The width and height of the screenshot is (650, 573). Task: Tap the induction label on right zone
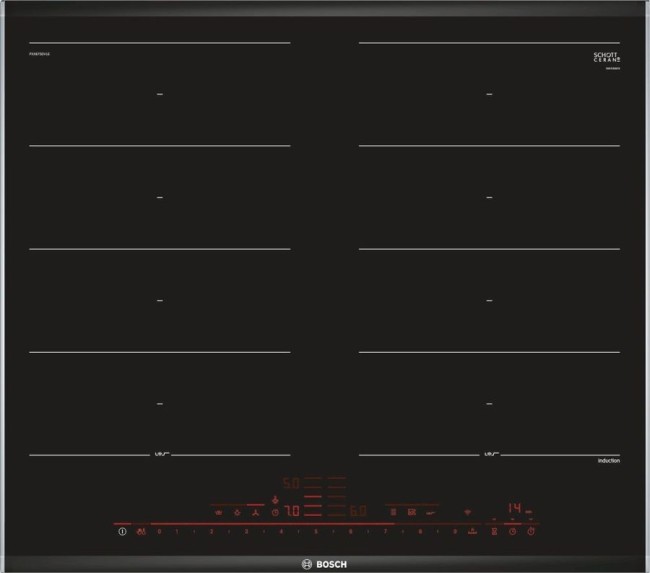coord(609,460)
